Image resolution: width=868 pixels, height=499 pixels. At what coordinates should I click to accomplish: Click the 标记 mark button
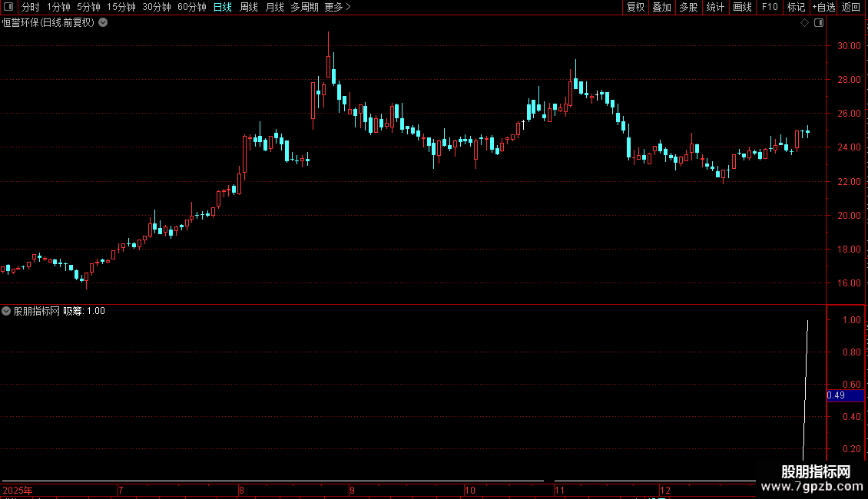pyautogui.click(x=796, y=7)
